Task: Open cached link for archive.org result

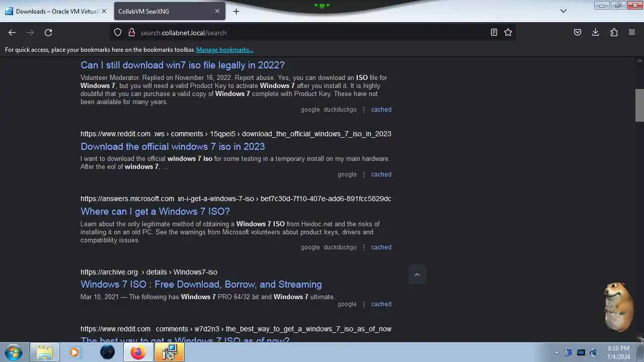Action: (x=381, y=304)
